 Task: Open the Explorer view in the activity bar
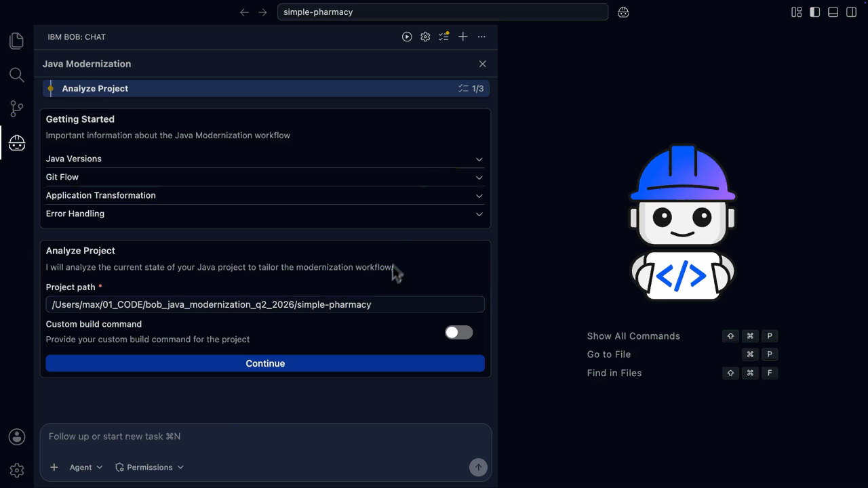coord(17,41)
